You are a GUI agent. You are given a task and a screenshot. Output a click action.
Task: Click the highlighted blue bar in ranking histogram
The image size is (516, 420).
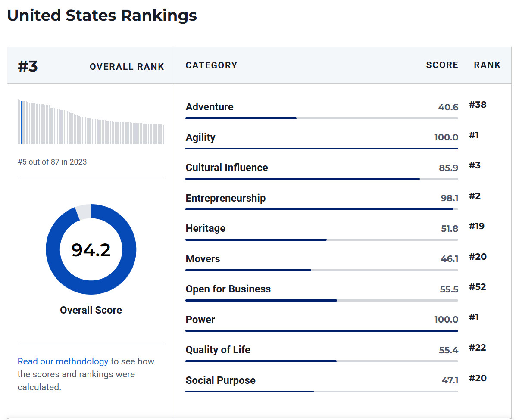point(21,123)
